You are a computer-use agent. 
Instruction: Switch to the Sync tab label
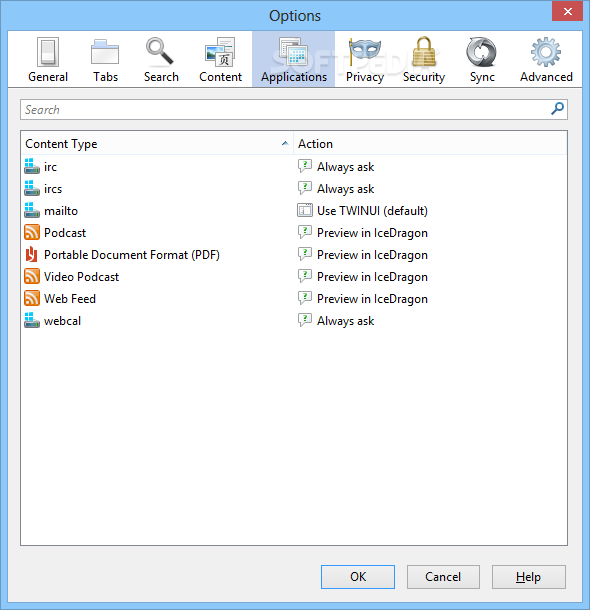[x=482, y=77]
